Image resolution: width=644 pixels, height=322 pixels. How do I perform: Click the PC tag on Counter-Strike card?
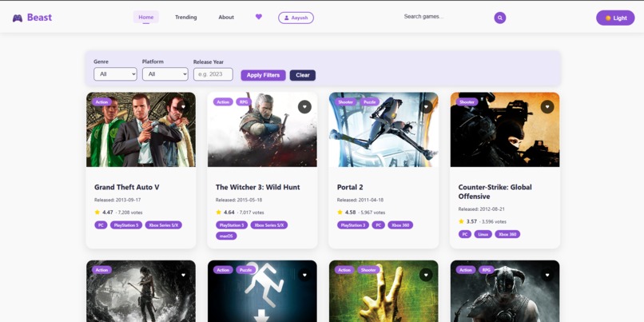[x=465, y=234]
